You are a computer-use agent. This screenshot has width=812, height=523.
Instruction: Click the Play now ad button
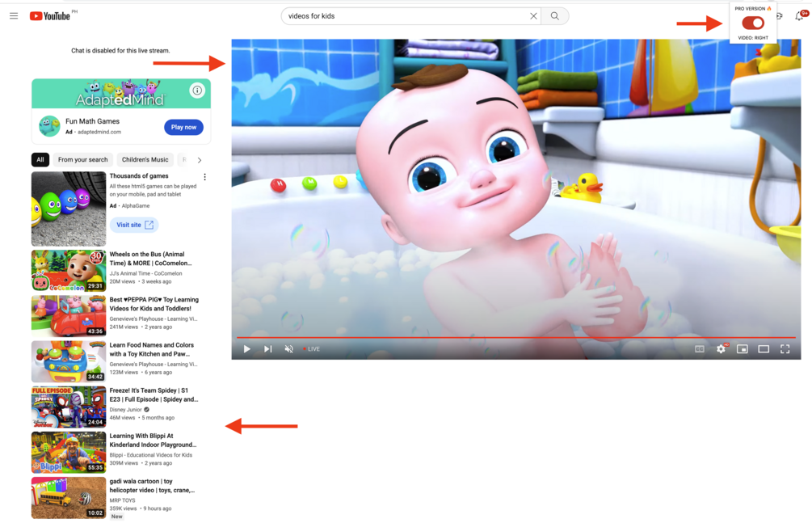[184, 127]
